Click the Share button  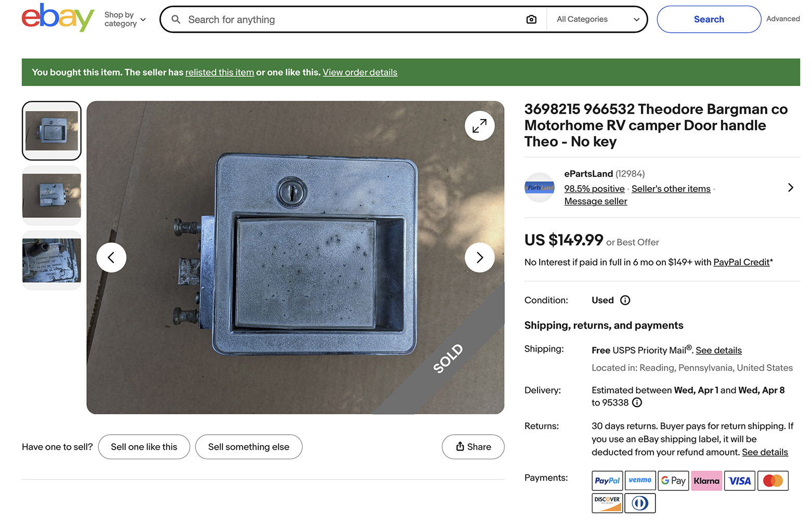[473, 447]
